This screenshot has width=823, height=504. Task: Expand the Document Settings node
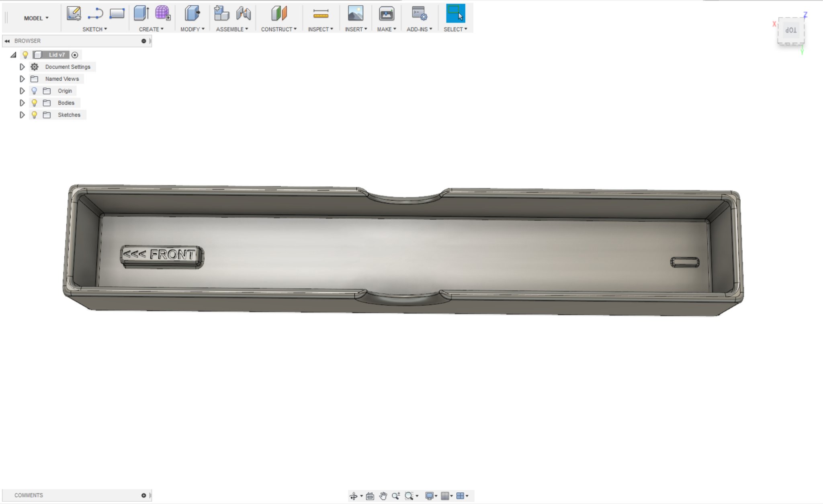22,67
